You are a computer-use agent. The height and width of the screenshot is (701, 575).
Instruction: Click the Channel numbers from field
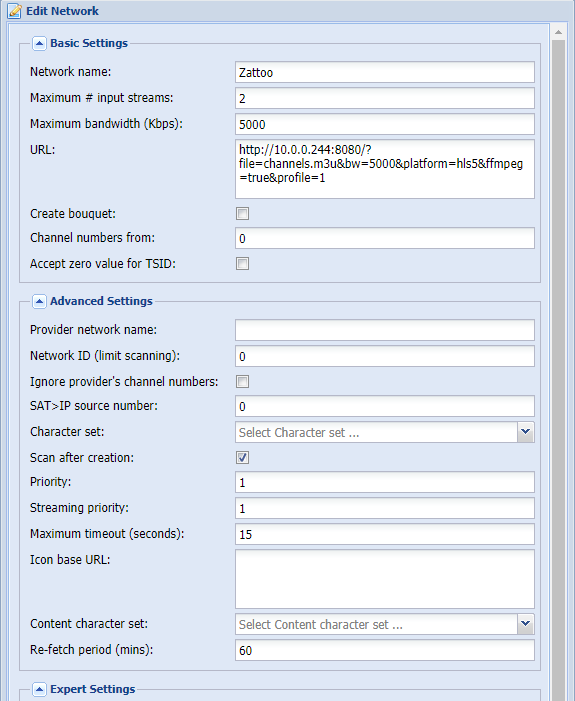[385, 238]
